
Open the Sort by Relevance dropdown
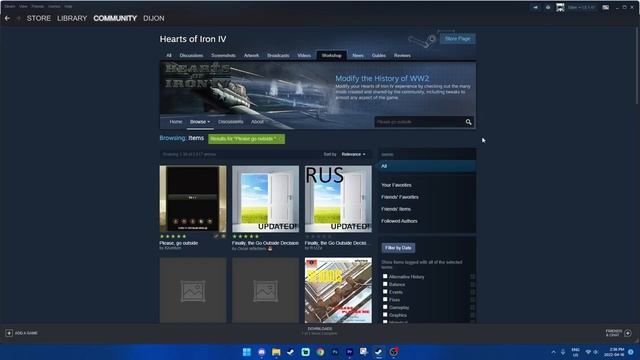click(x=353, y=154)
